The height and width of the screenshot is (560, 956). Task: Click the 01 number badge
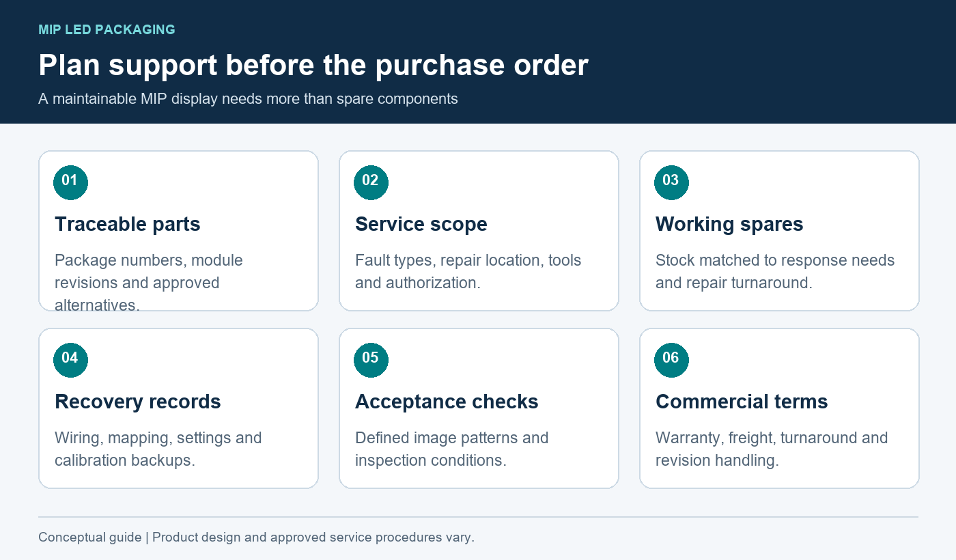[70, 182]
